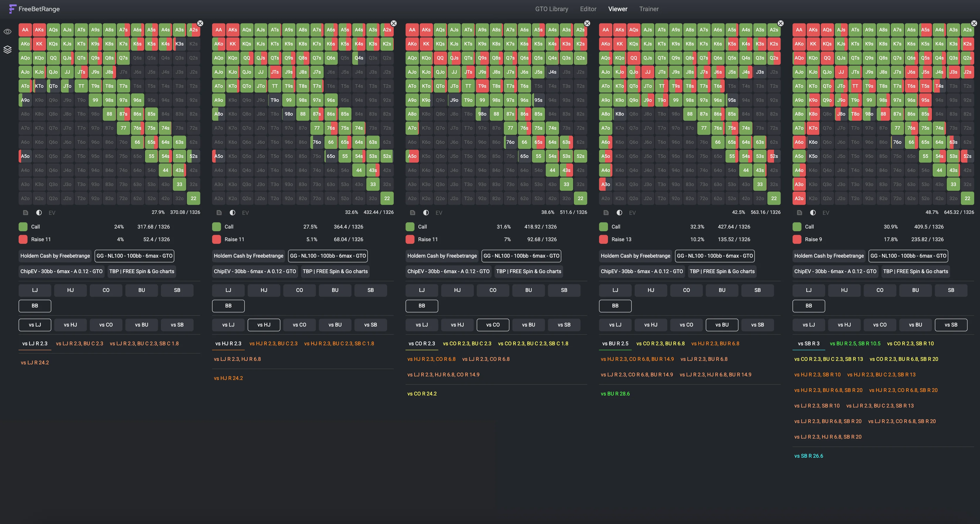Select the BB position button under the second grid
This screenshot has width=980, height=524.
pyautogui.click(x=228, y=306)
